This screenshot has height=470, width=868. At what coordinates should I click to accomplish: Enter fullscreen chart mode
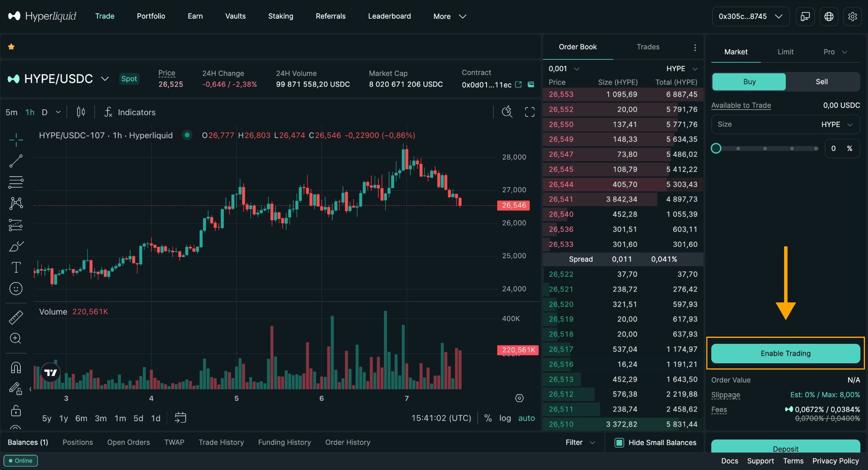coord(530,112)
